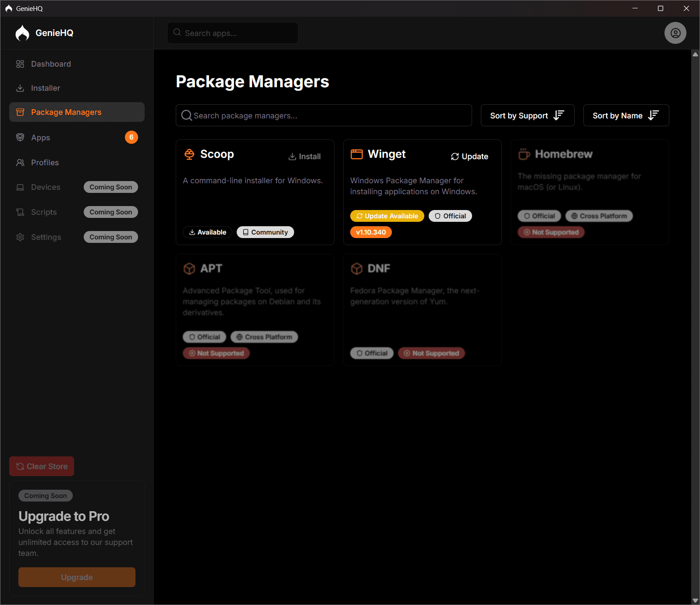Viewport: 700px width, 605px height.
Task: Click the Scoop package icon
Action: pos(189,154)
